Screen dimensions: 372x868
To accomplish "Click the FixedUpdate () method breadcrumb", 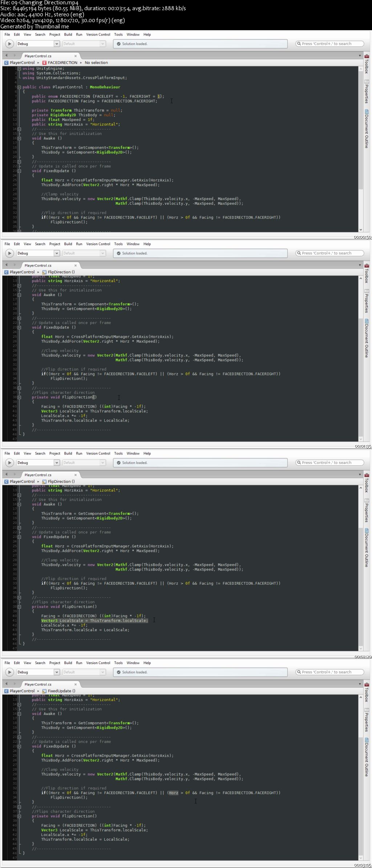I will [59, 691].
